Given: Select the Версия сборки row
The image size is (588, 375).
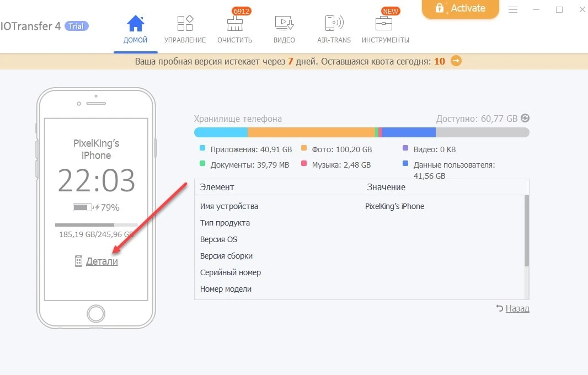Looking at the screenshot, I should (359, 256).
